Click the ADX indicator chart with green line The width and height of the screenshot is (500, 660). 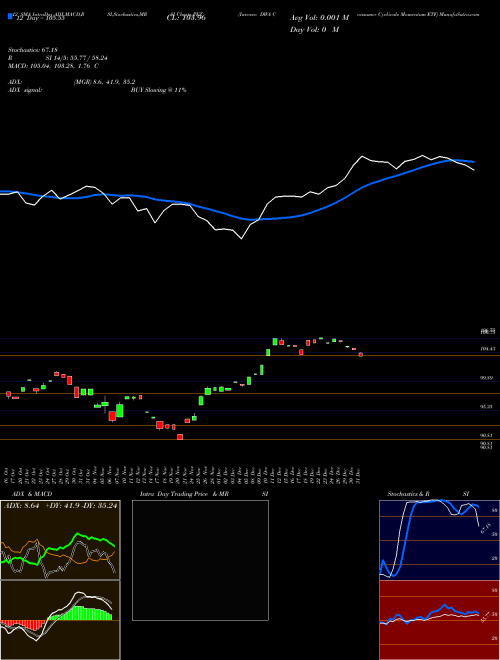coord(60,540)
